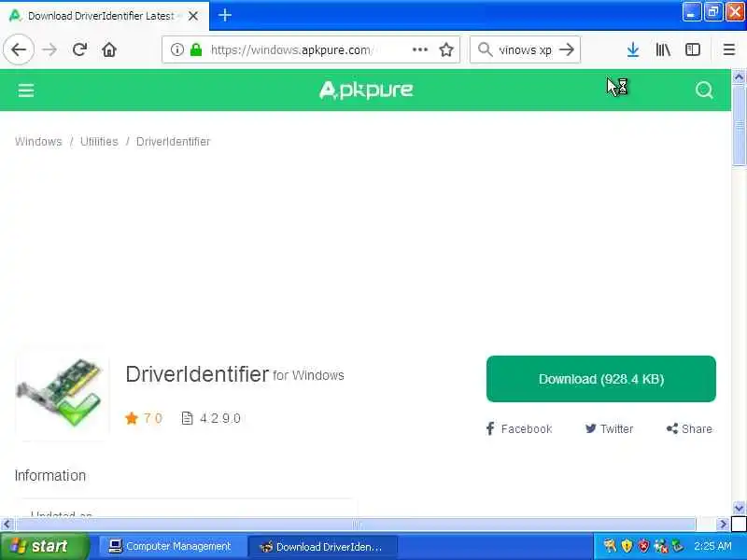Open the Library bookmarks icon
The height and width of the screenshot is (560, 747).
(663, 49)
